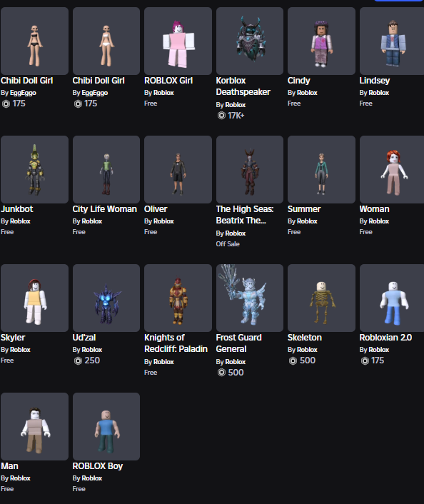Open the Frost Guard General thumbnail

[x=250, y=298]
